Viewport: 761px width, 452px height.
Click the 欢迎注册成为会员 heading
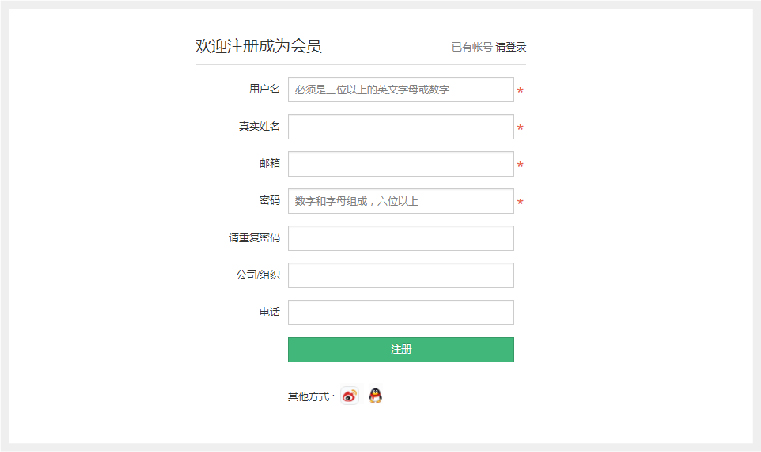[x=258, y=46]
